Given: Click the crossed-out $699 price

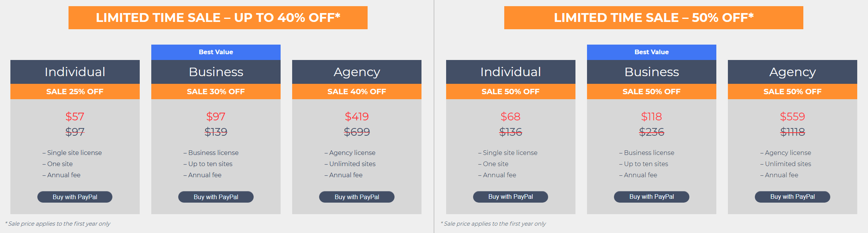Looking at the screenshot, I should 356,132.
